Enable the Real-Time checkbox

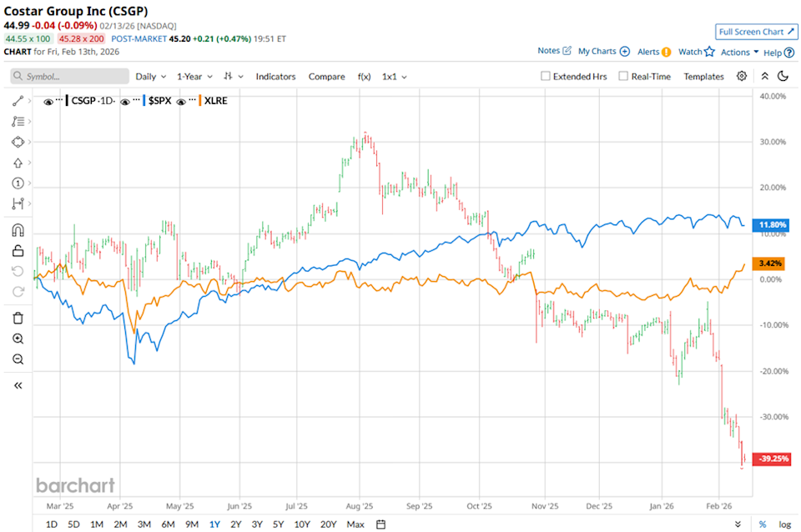coord(622,76)
